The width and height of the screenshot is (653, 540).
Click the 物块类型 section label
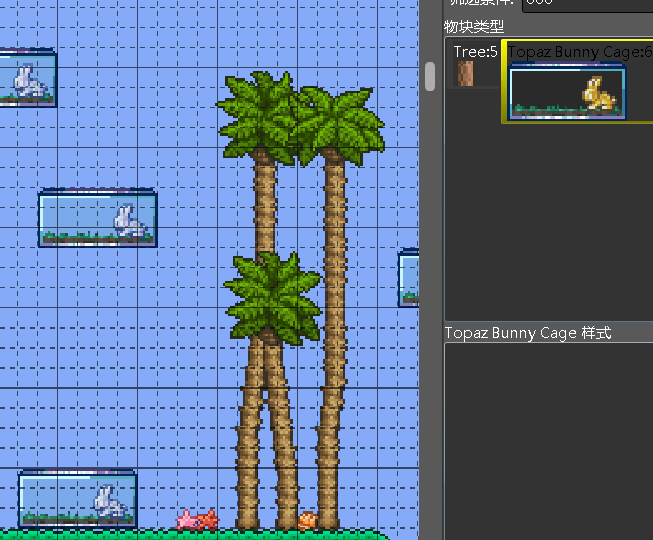474,26
